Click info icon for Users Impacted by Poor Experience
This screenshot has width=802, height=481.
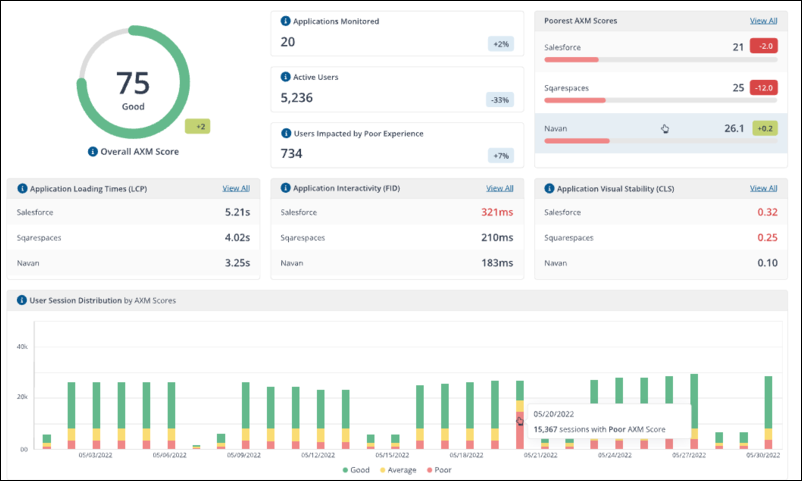coord(286,133)
